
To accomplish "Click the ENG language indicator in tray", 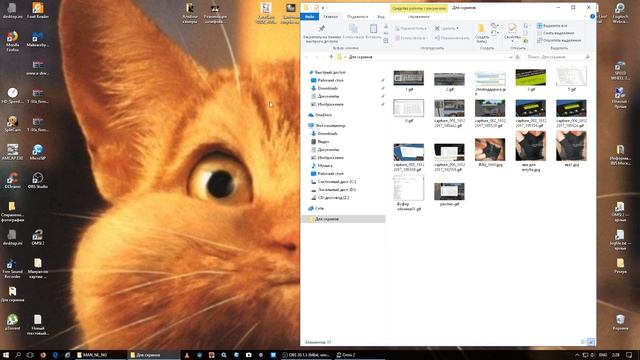I will coord(602,355).
